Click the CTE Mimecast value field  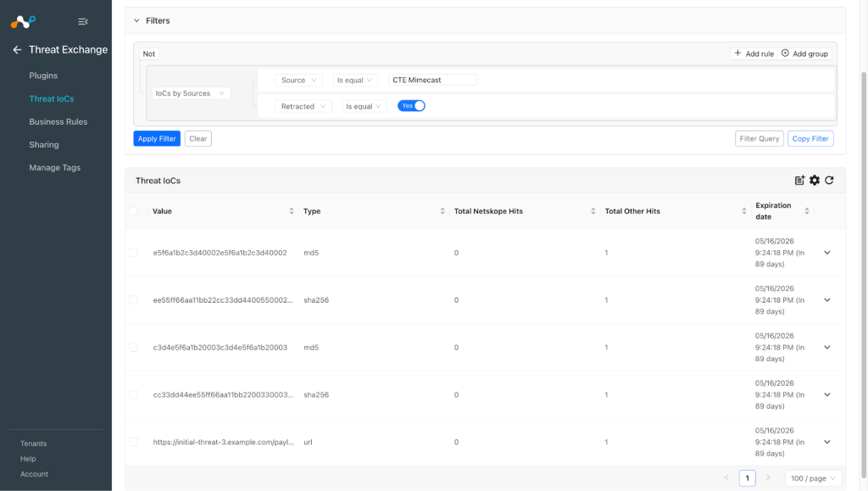(432, 80)
